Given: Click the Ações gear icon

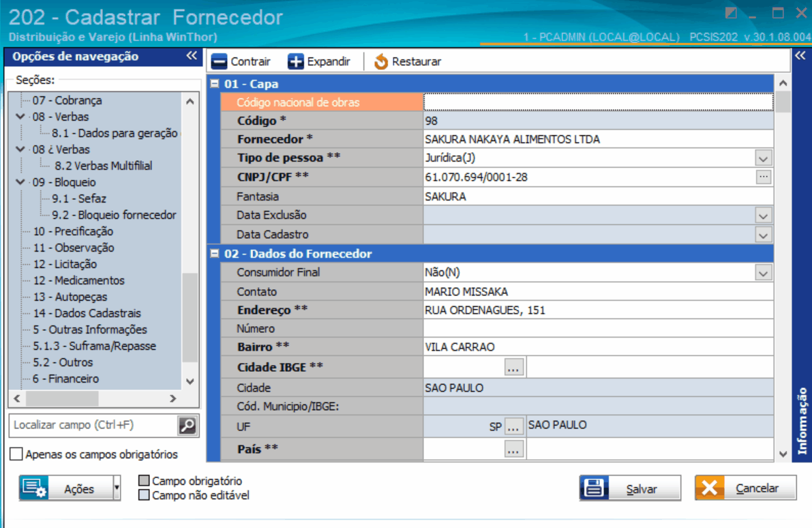Looking at the screenshot, I should [34, 488].
